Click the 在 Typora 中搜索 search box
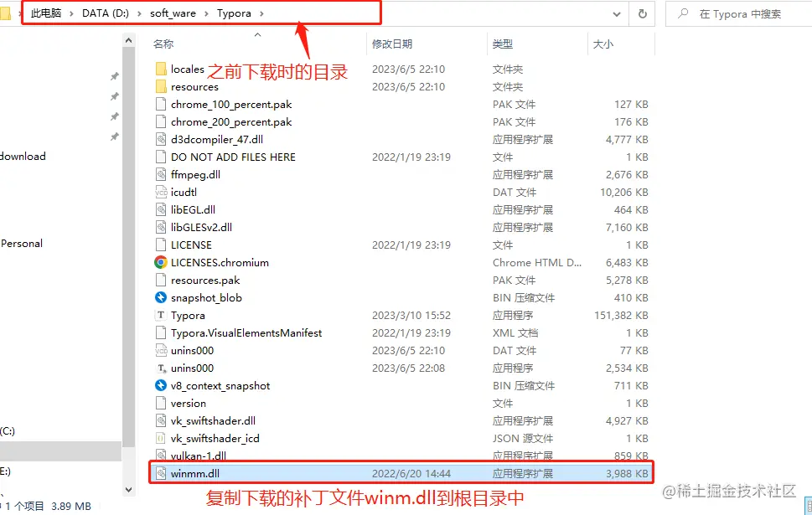This screenshot has height=515, width=812. point(740,14)
